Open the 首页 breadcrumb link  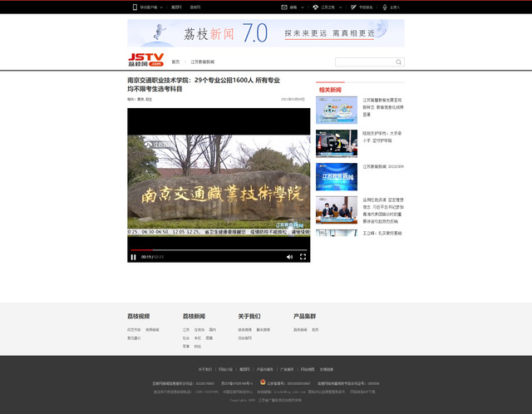pyautogui.click(x=175, y=62)
